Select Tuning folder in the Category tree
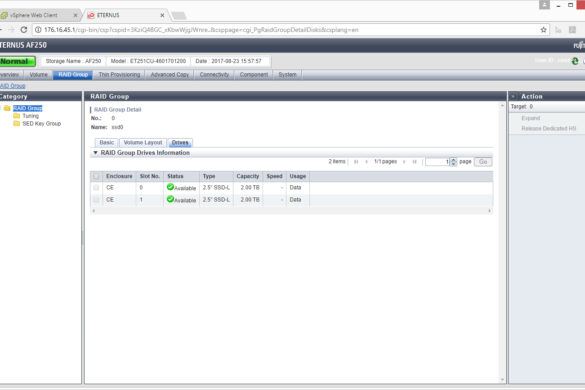The height and width of the screenshot is (390, 585). (x=30, y=116)
